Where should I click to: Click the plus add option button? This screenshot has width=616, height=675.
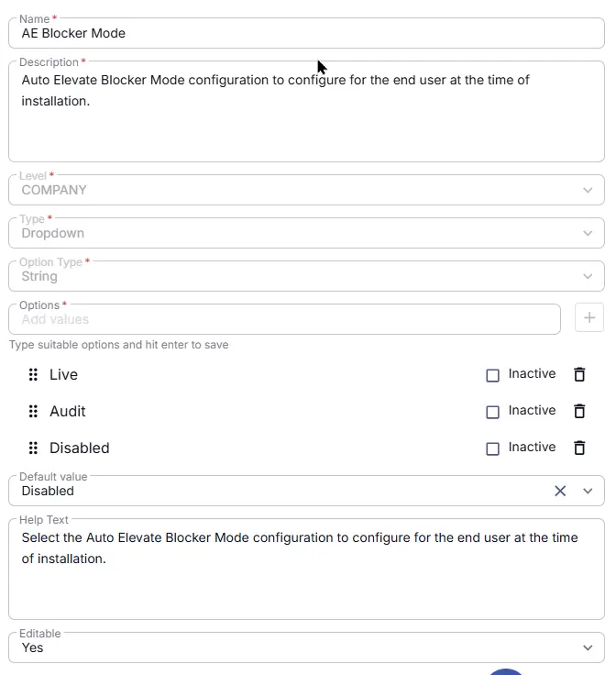[x=589, y=317]
